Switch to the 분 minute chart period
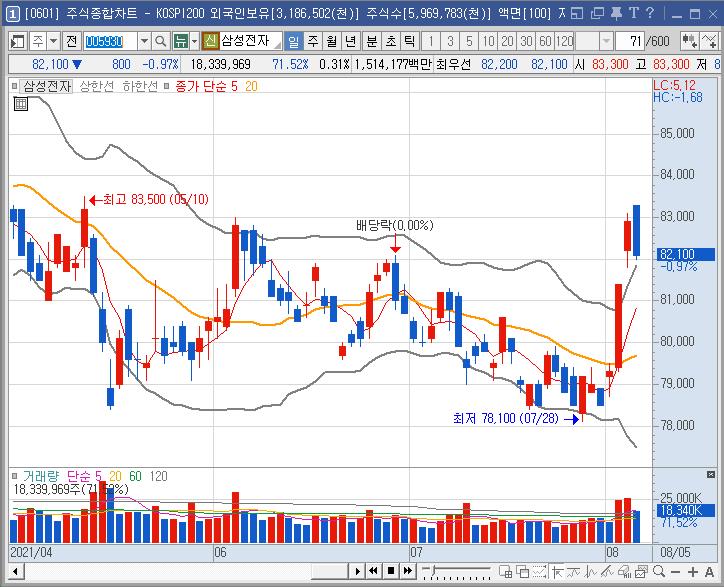This screenshot has width=724, height=587. 371,42
